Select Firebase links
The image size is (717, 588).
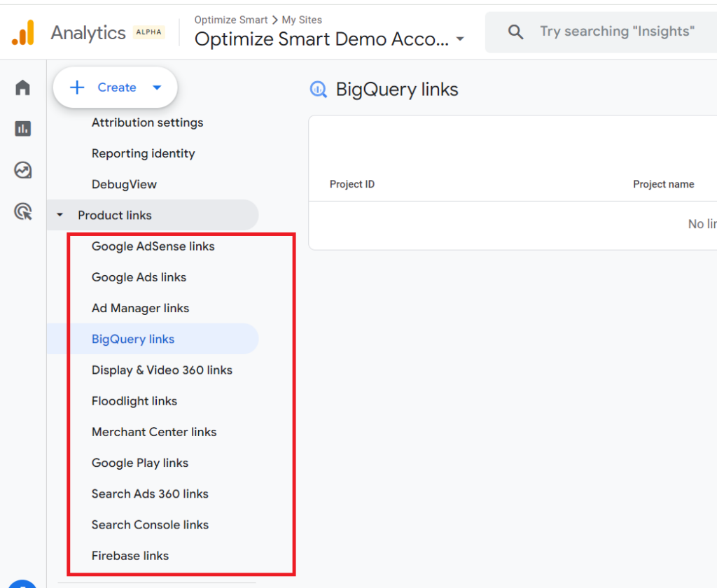point(130,556)
